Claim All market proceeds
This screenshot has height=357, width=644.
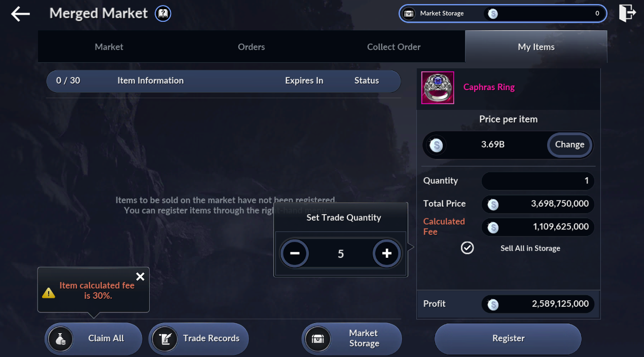click(94, 339)
